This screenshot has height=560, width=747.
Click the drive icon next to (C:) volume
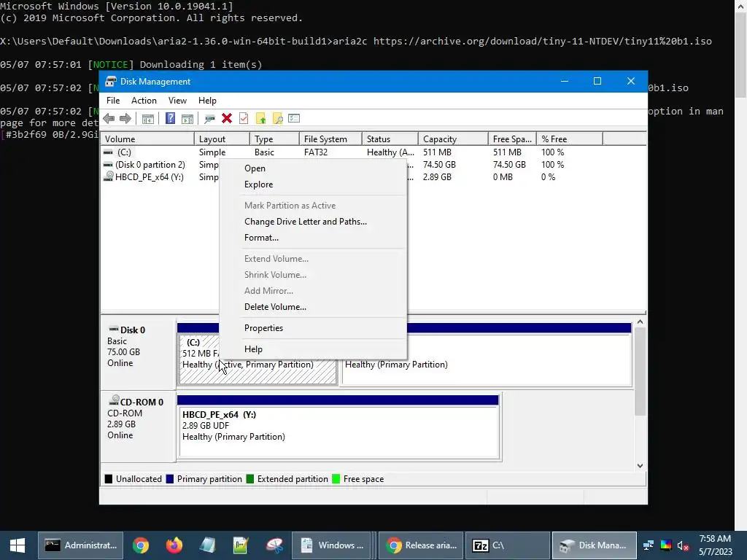click(108, 152)
